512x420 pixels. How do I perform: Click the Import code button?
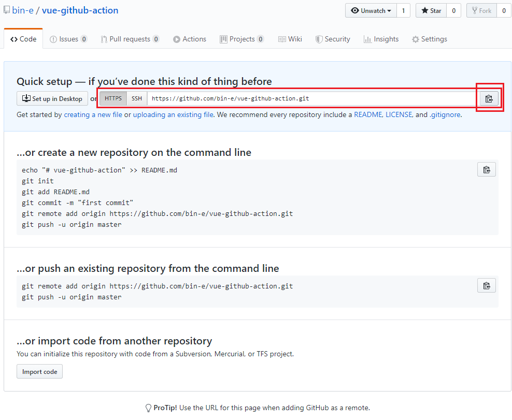coord(39,371)
